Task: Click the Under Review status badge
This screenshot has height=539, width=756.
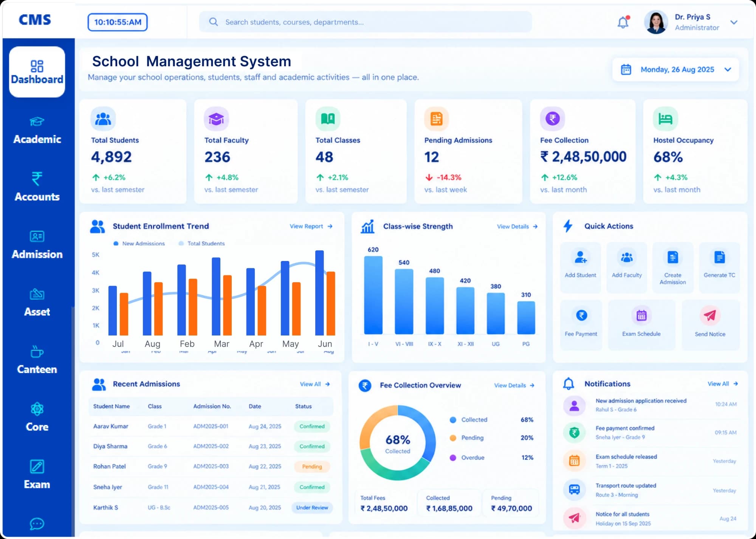Action: pos(312,508)
